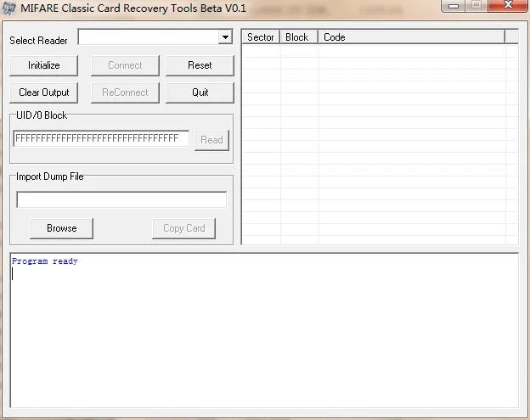Focus the Import Dump File path field

(x=121, y=199)
